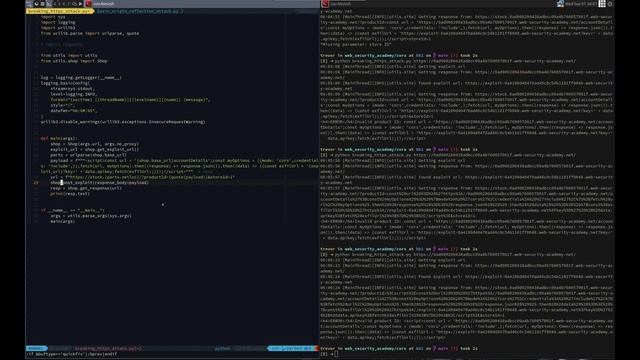Click the "Missing parameter" output line in the terminal

click(x=356, y=44)
